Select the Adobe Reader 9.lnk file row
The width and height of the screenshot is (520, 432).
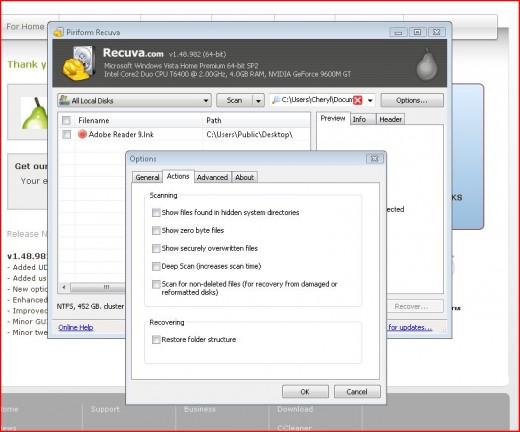click(184, 134)
